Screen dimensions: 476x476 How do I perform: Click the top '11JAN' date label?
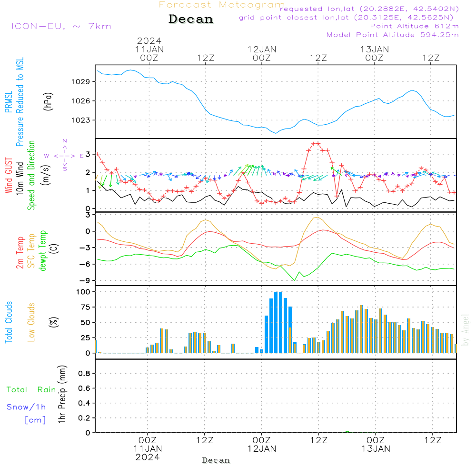tap(149, 50)
